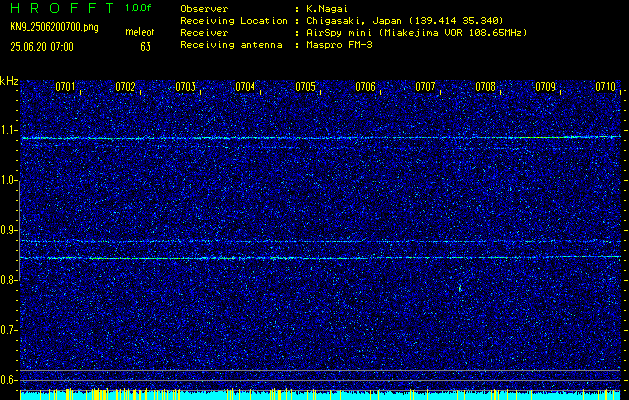Screen dimensions: 629x400
Task: Click the version label 1.00f
Action: [x=136, y=8]
